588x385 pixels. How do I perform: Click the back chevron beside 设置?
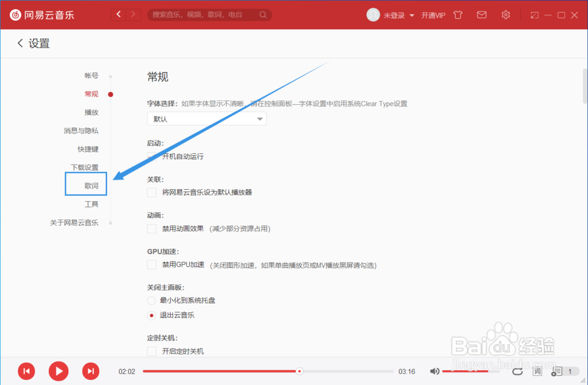(20, 43)
